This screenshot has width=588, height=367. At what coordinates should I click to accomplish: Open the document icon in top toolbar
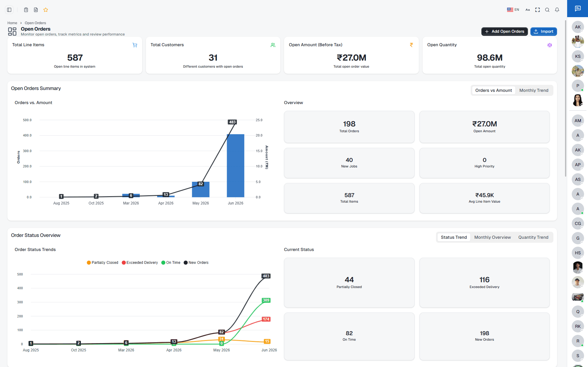(36, 10)
